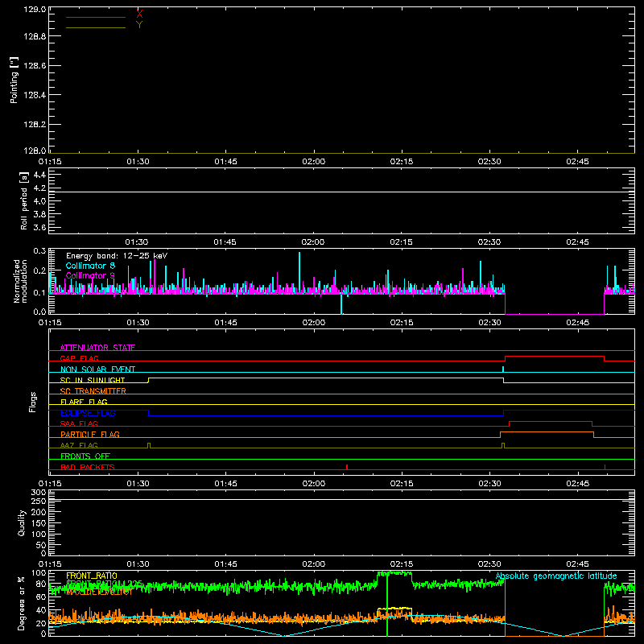The height and width of the screenshot is (644, 644).
Task: Click the "150" Quality axis tick label
Action: tap(39, 523)
